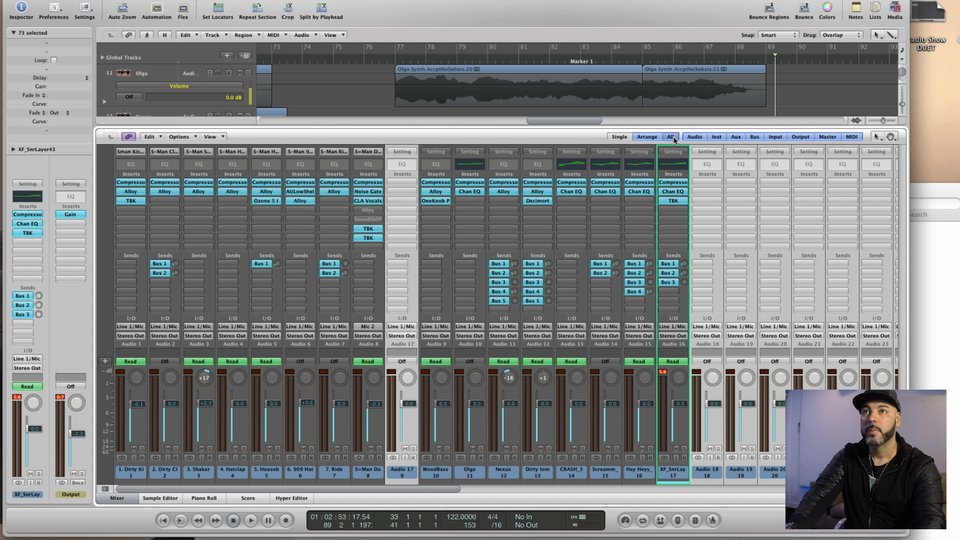Filter mixer by Output channels
This screenshot has width=960, height=540.
800,137
